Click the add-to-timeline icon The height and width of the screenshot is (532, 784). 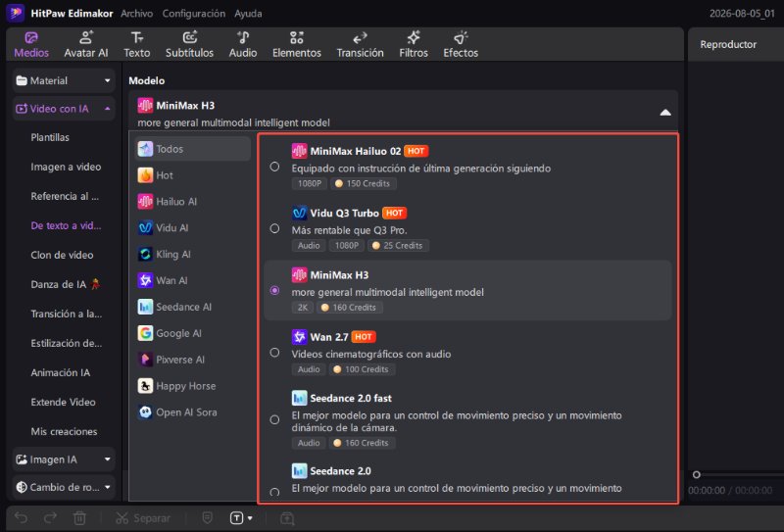tap(287, 518)
